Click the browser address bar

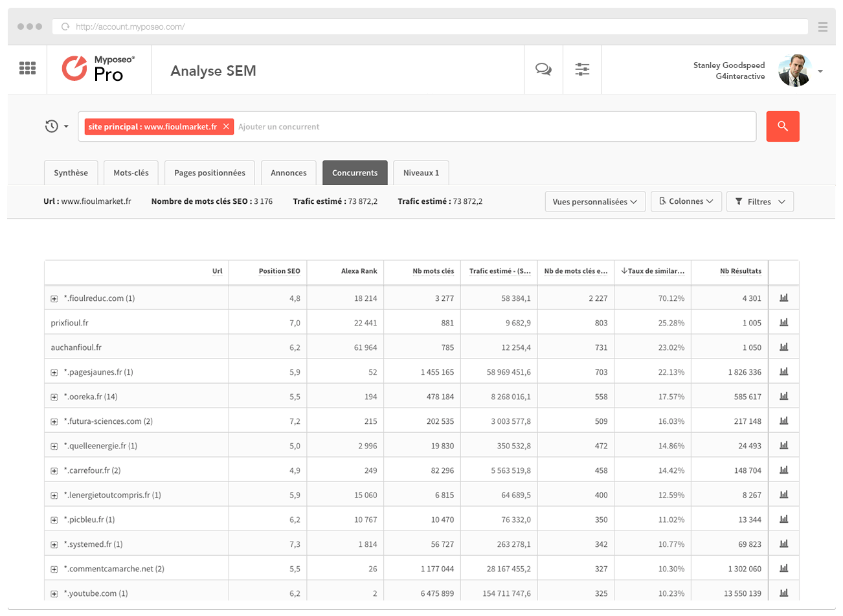[430, 27]
